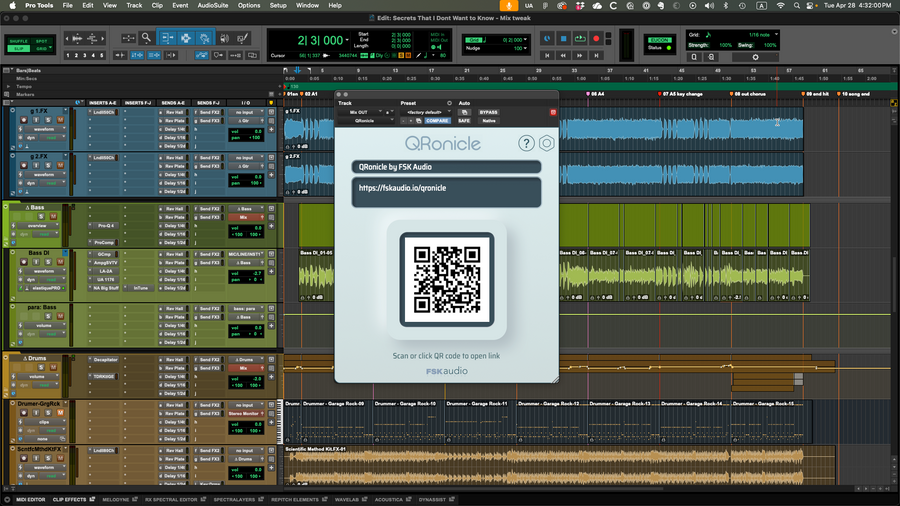The width and height of the screenshot is (900, 506).
Task: Open the File menu
Action: [x=67, y=5]
